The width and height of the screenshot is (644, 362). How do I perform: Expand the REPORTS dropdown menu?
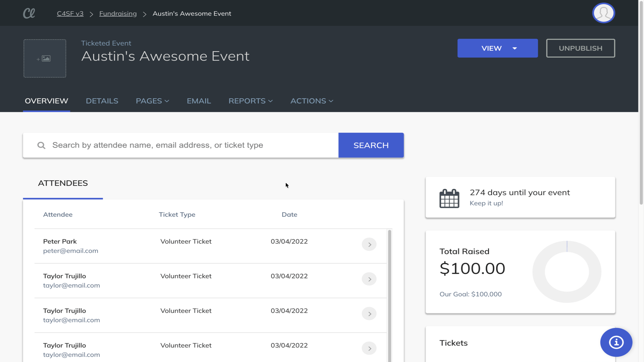click(x=250, y=100)
